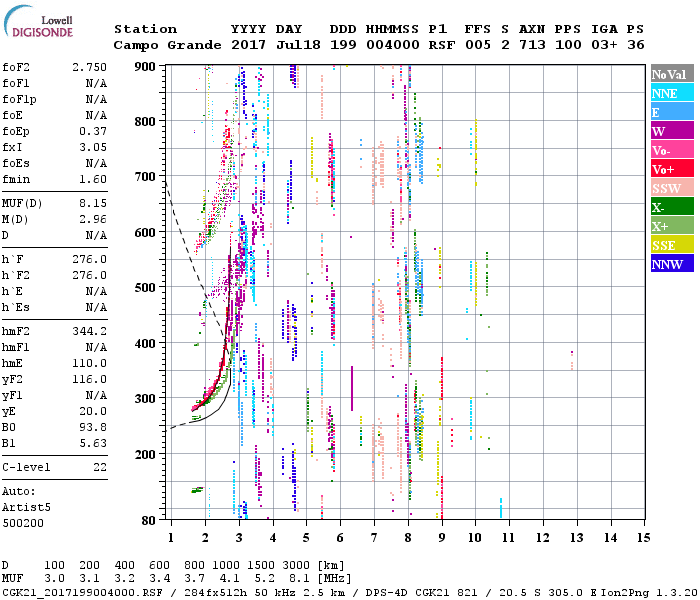
Task: Click the foEp value 0.37
Action: point(93,132)
